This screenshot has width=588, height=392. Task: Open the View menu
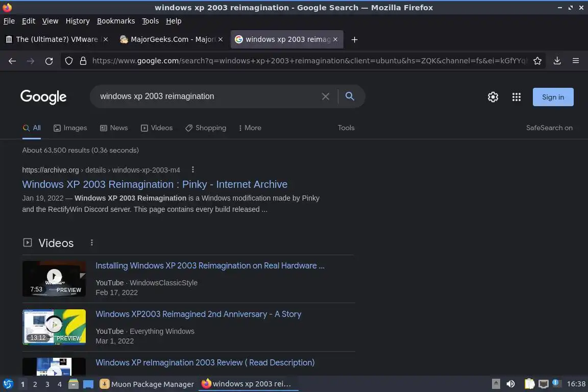50,21
